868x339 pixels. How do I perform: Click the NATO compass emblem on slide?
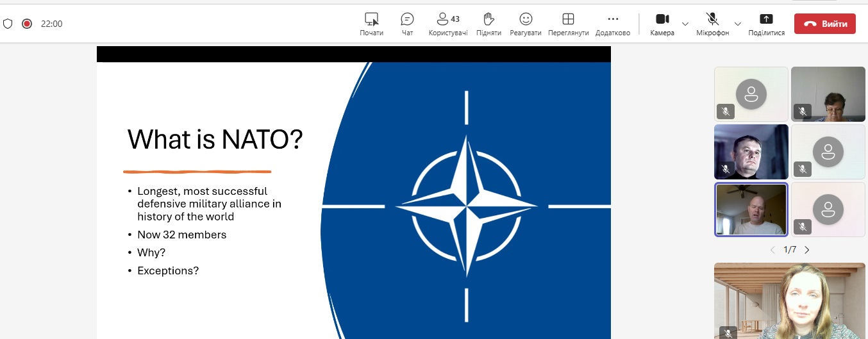click(x=467, y=206)
